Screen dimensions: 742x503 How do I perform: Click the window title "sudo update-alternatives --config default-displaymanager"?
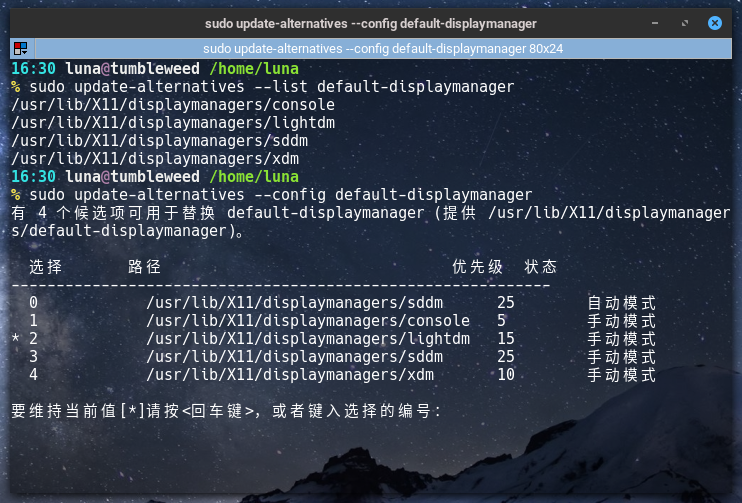(x=371, y=24)
